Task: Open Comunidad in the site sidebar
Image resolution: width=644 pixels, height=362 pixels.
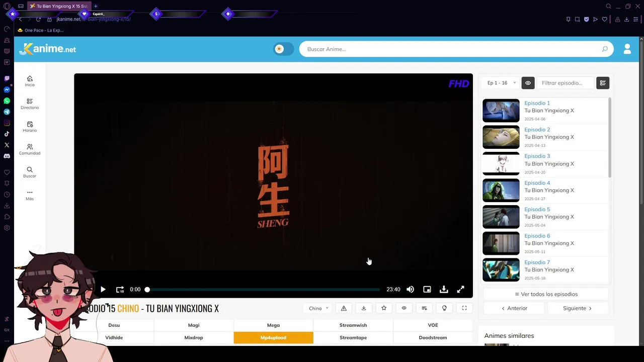Action: coord(30,149)
